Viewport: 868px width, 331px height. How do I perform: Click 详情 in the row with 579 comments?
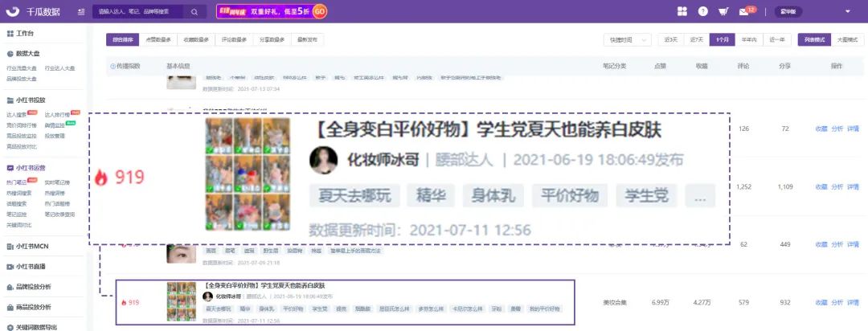(853, 303)
